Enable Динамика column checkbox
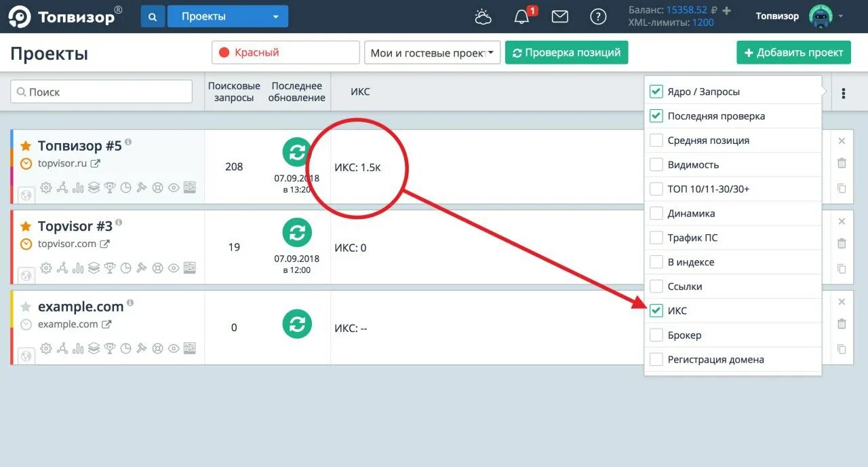The height and width of the screenshot is (467, 868). [656, 213]
